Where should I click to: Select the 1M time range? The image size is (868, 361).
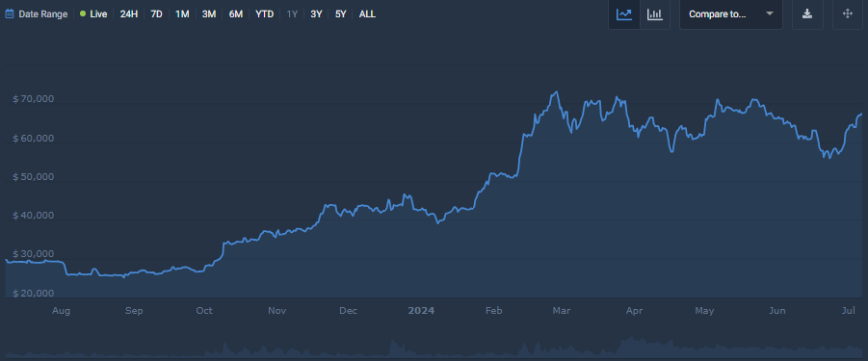pos(182,13)
